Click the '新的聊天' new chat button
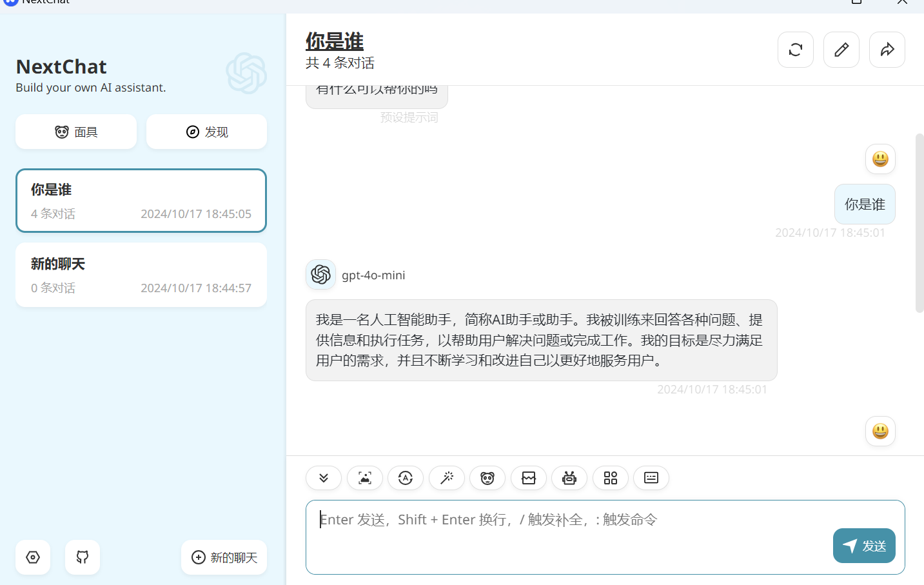The image size is (924, 585). [x=224, y=557]
